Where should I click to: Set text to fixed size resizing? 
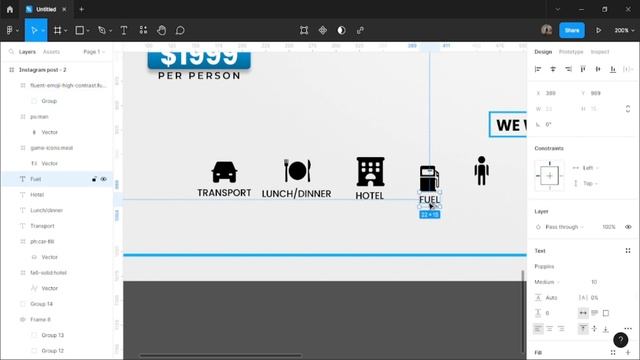tap(606, 313)
